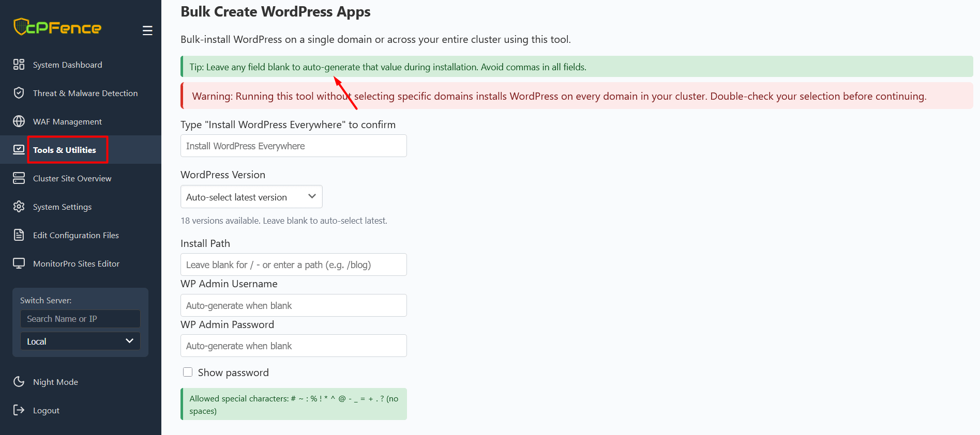Click the cPFence logo
980x435 pixels.
tap(57, 27)
